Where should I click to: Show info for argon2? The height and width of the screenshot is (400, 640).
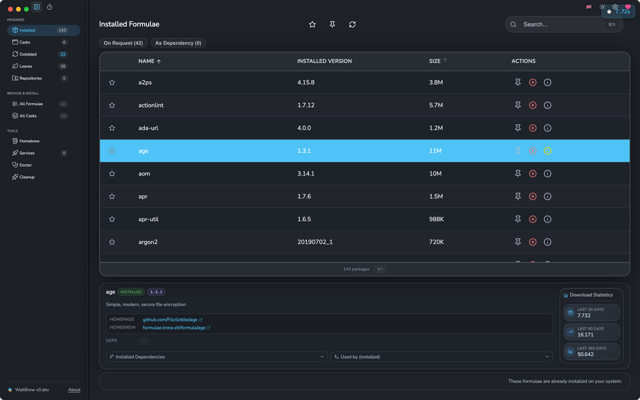pos(548,242)
